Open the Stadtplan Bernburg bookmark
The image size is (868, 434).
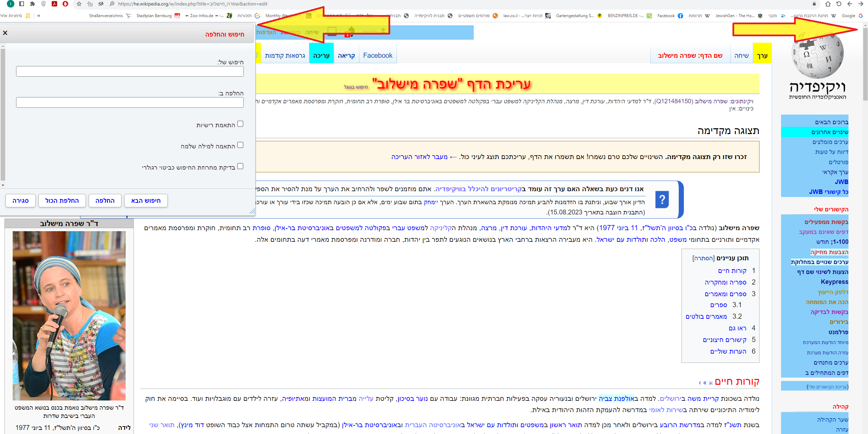click(x=158, y=16)
